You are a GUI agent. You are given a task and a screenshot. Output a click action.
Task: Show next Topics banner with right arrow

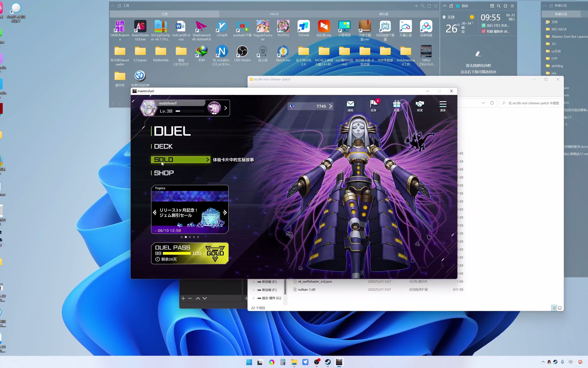click(225, 212)
